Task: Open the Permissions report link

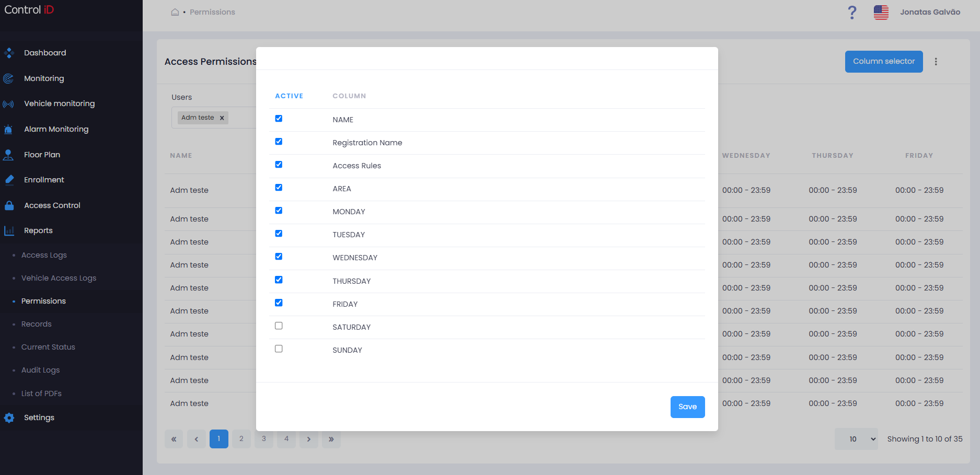Action: pos(43,301)
